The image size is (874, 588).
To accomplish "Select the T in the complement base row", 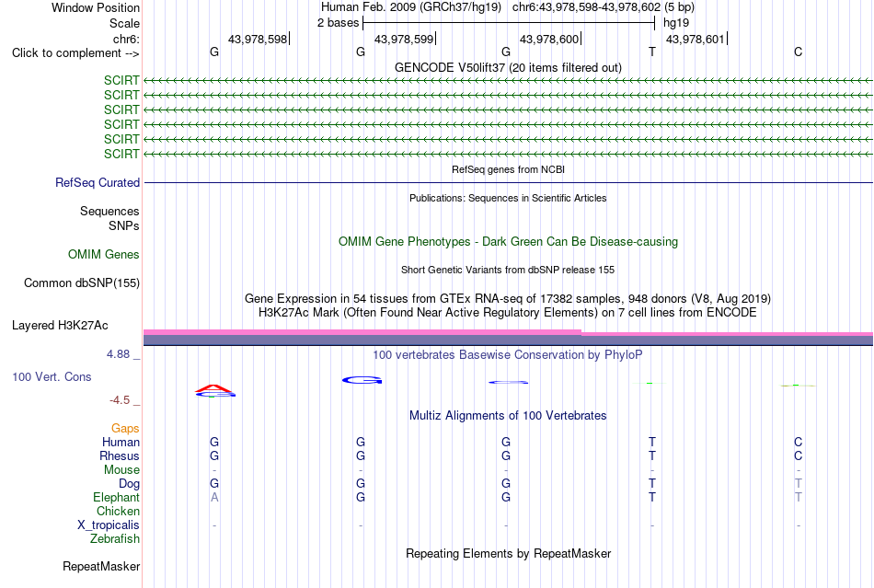I will click(652, 52).
